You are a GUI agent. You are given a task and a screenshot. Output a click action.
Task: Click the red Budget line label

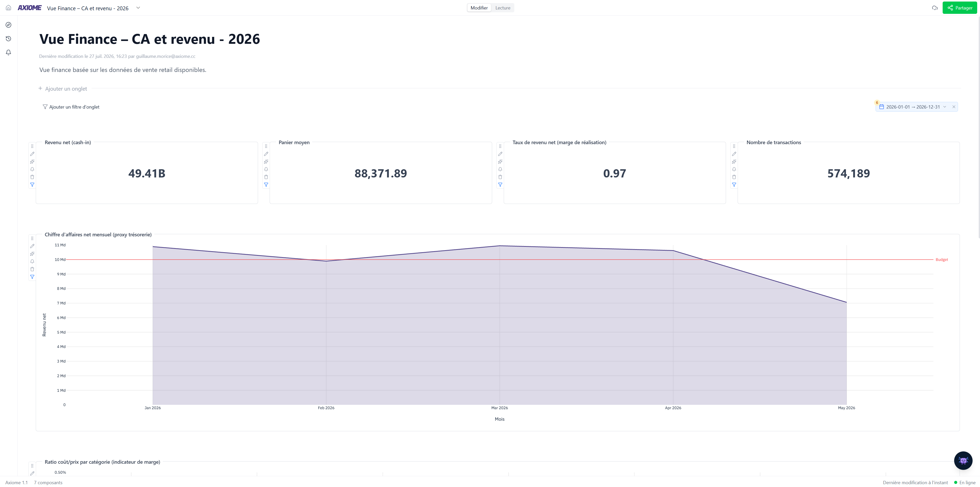(942, 260)
